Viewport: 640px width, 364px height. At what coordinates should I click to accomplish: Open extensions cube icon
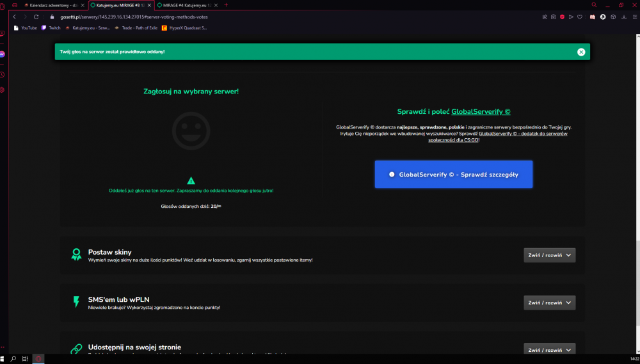pos(613,17)
